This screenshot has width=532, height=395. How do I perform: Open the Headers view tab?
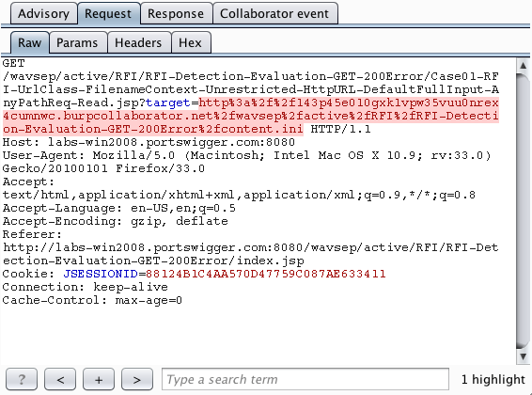point(139,42)
